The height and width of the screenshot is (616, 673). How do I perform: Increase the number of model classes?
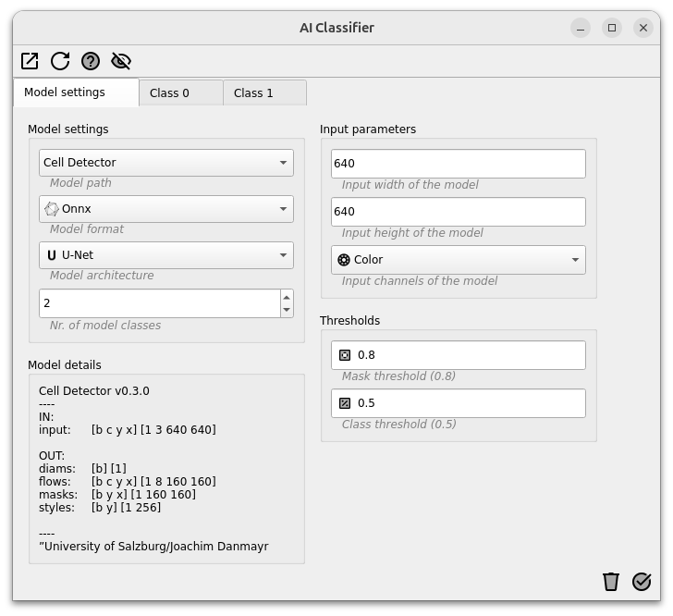[287, 297]
